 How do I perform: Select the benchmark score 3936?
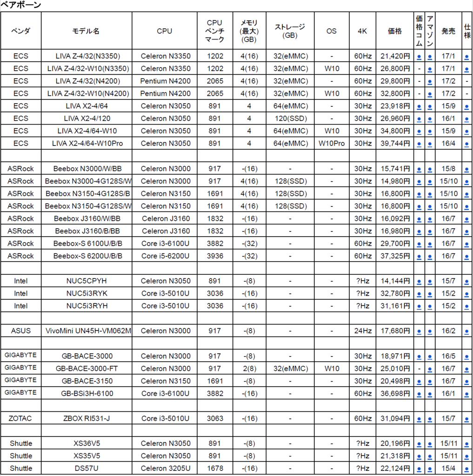[215, 256]
